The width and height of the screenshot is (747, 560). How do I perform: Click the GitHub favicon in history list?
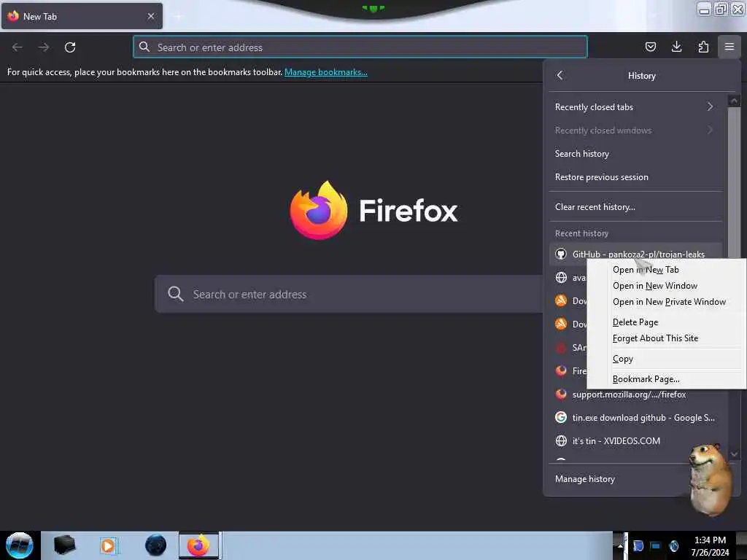561,254
